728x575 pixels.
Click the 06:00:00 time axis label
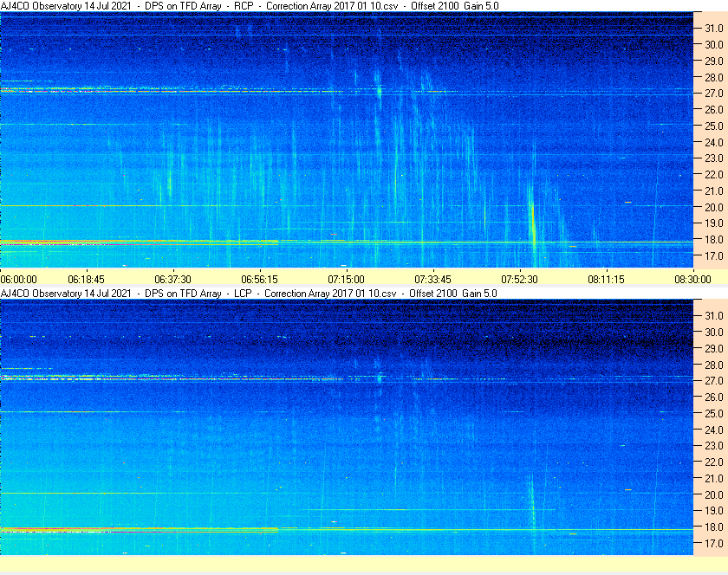[18, 280]
